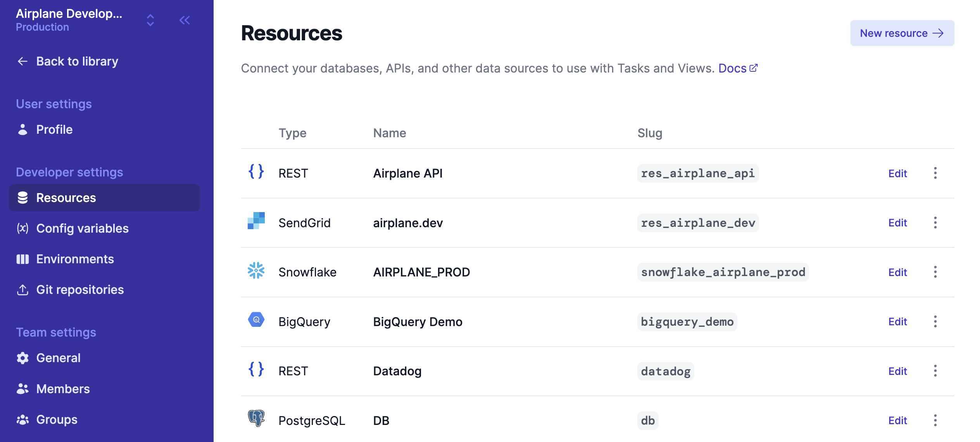Click the General gear icon

coord(22,358)
